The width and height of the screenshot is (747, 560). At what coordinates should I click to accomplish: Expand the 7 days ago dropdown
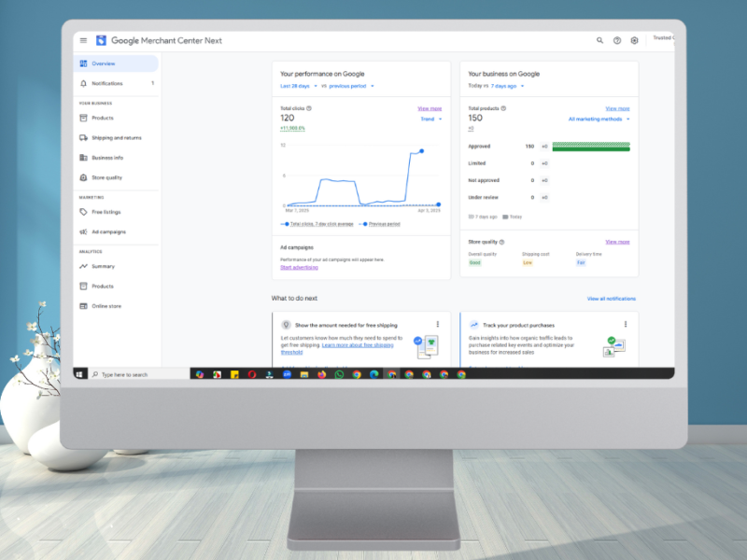pyautogui.click(x=507, y=86)
